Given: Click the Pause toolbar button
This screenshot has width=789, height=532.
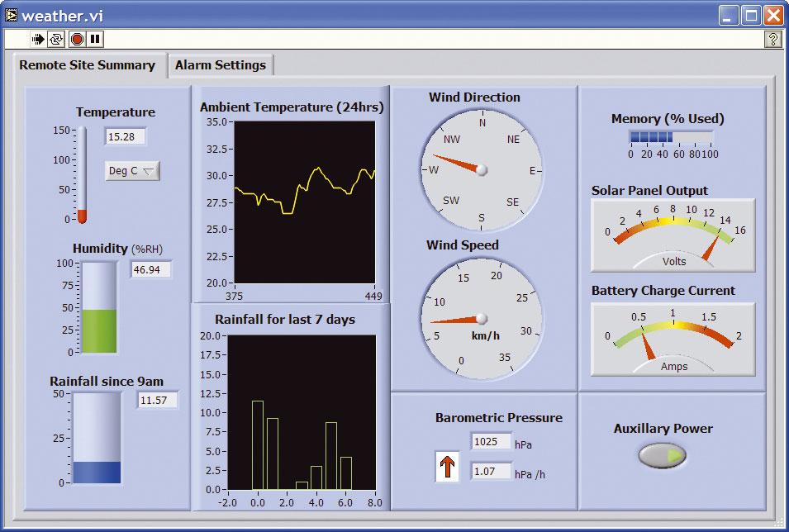Looking at the screenshot, I should point(95,39).
